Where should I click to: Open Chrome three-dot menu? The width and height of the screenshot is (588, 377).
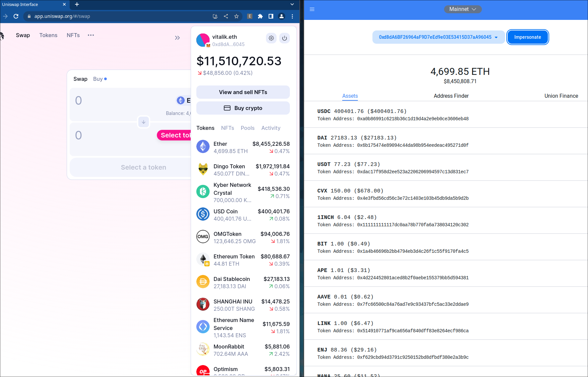click(x=292, y=16)
